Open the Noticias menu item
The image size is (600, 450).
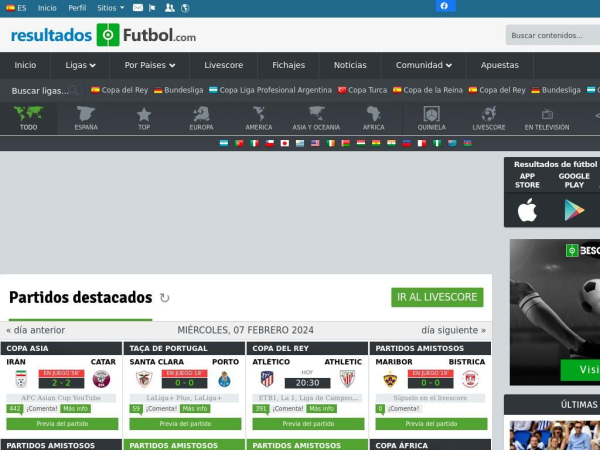coord(350,65)
